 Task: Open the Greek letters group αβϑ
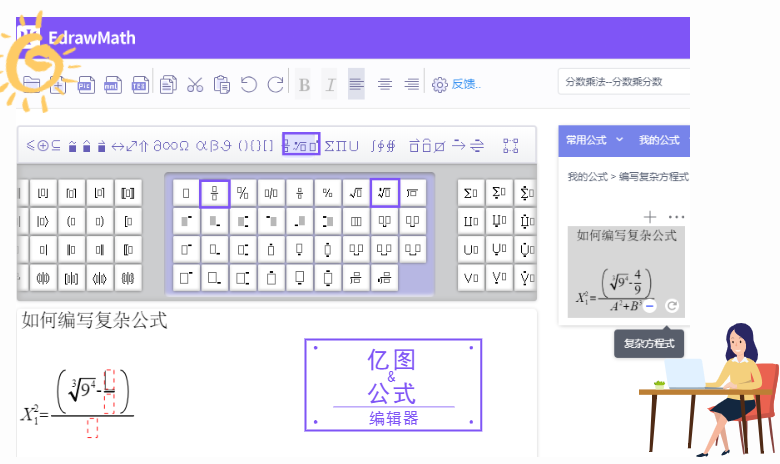point(213,146)
